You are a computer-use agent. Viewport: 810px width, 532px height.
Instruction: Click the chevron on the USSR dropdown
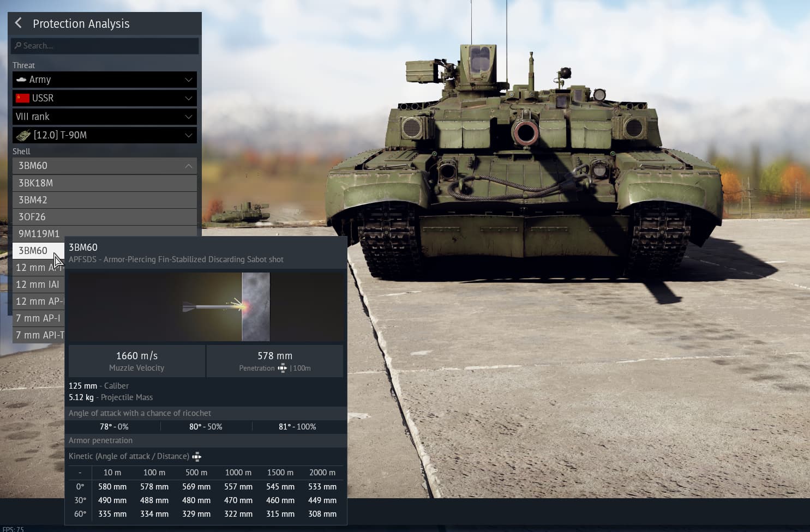pyautogui.click(x=188, y=98)
